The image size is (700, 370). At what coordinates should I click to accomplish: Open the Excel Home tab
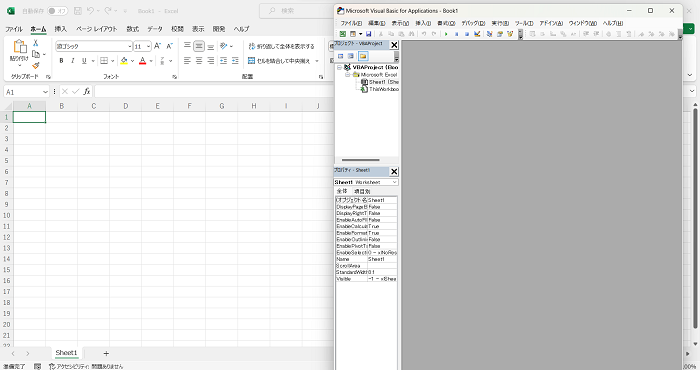tap(38, 29)
